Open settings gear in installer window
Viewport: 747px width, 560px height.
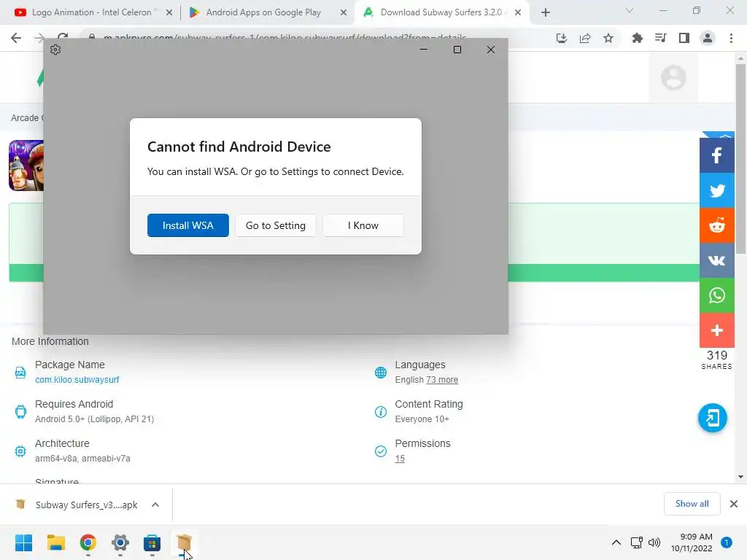tap(55, 50)
